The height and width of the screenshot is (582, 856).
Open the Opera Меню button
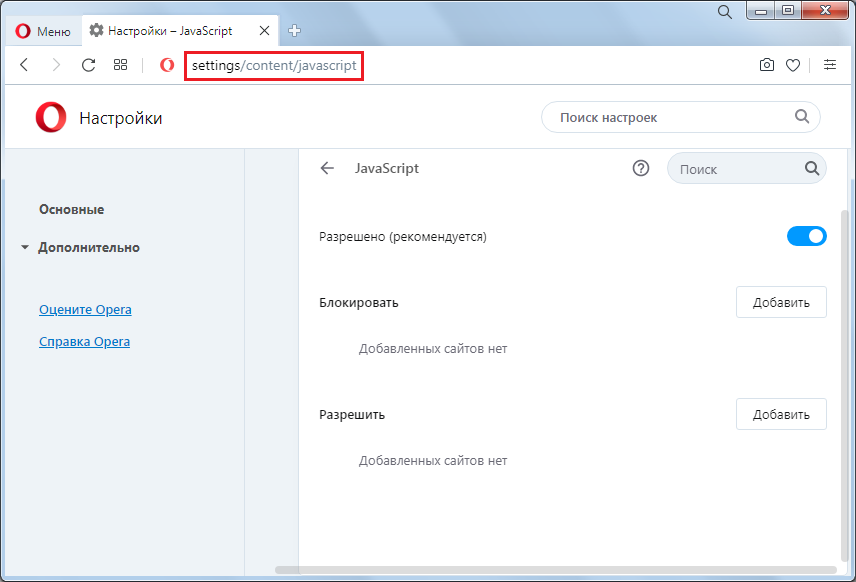pyautogui.click(x=43, y=31)
